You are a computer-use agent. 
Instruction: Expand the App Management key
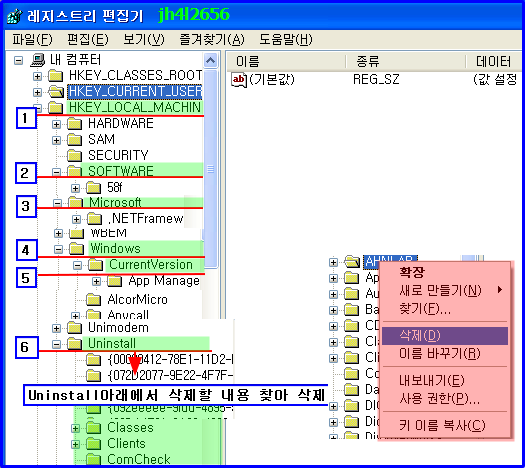[96, 282]
